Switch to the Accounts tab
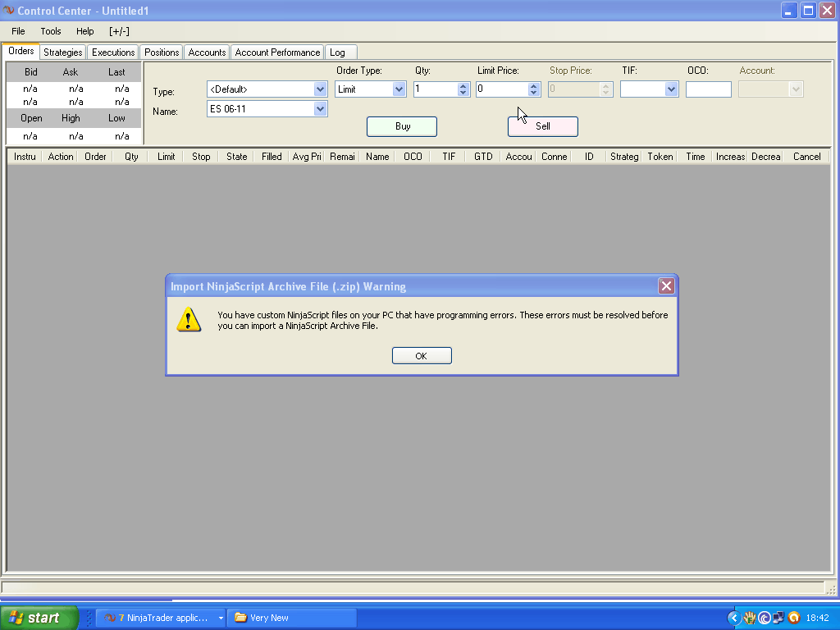 [207, 52]
